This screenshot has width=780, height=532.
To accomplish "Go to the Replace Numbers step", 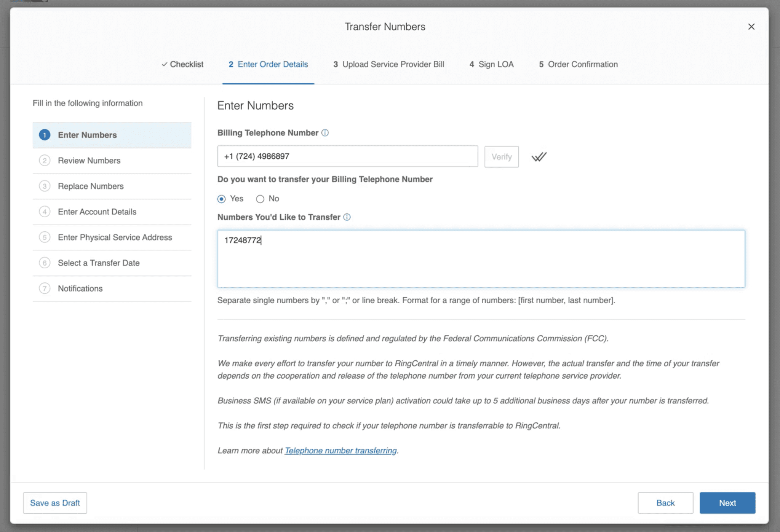I will click(112, 186).
